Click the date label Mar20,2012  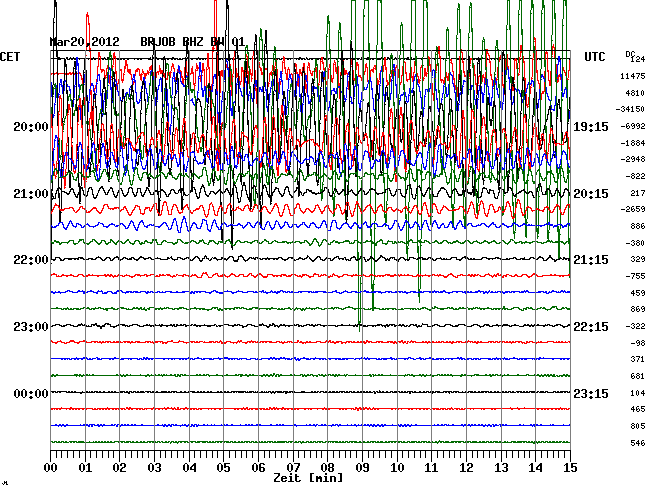pyautogui.click(x=85, y=42)
